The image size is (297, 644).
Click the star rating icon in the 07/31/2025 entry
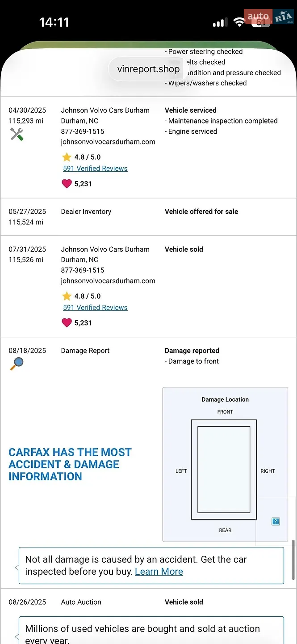(x=67, y=296)
